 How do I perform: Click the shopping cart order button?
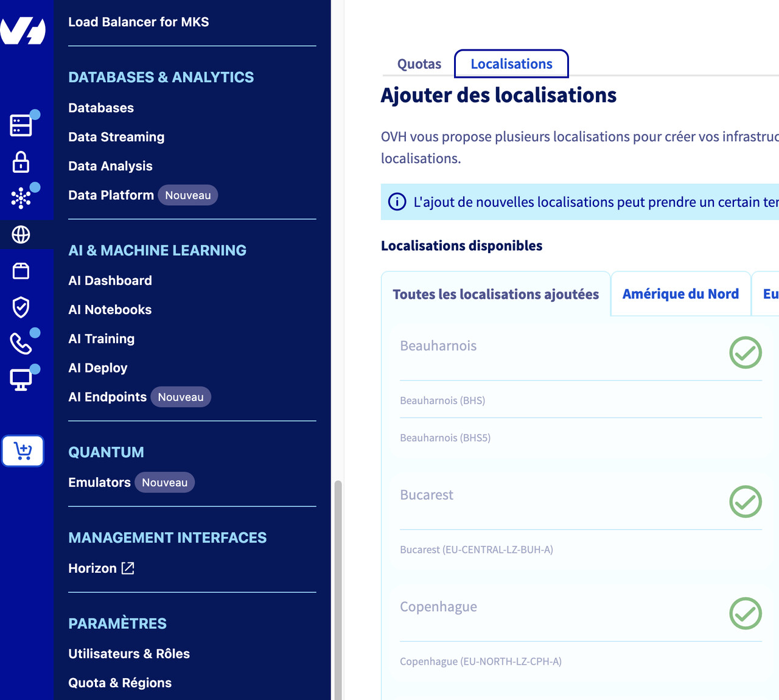23,451
